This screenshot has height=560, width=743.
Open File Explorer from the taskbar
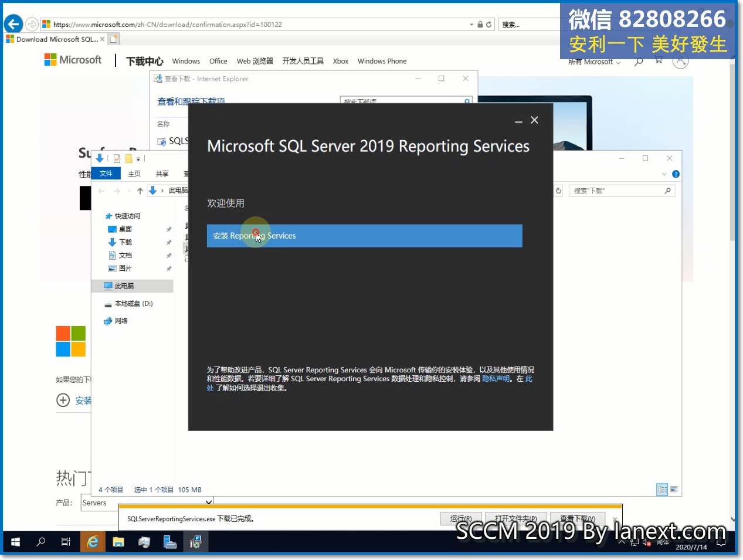tap(118, 542)
